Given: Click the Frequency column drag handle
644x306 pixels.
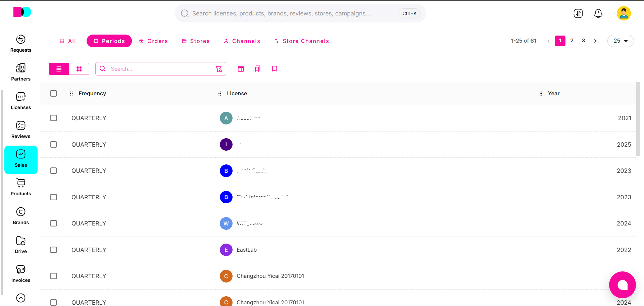Looking at the screenshot, I should tap(71, 94).
